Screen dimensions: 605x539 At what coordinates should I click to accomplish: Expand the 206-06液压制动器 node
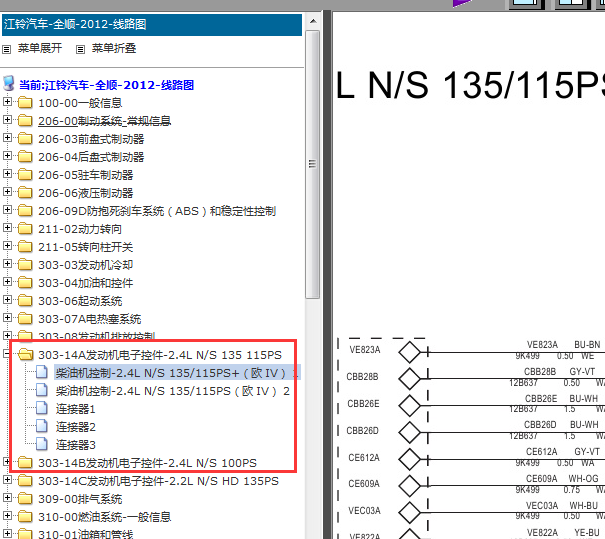tap(7, 191)
